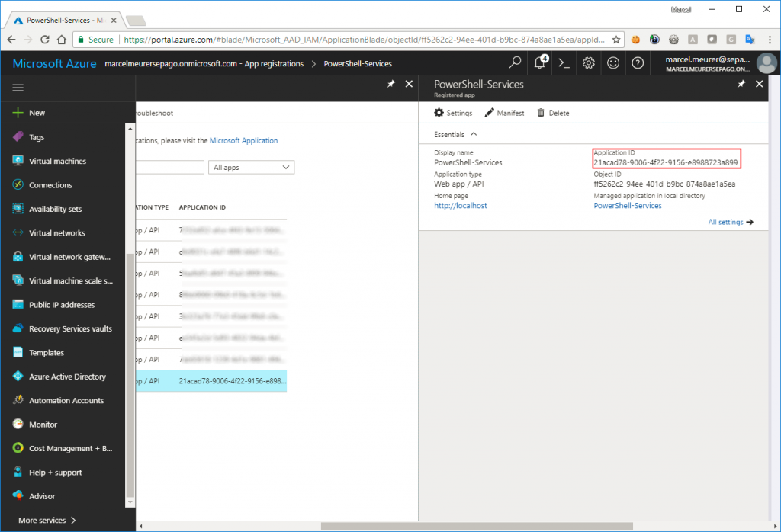The width and height of the screenshot is (781, 532).
Task: Follow the Microsoft Application link
Action: [243, 141]
